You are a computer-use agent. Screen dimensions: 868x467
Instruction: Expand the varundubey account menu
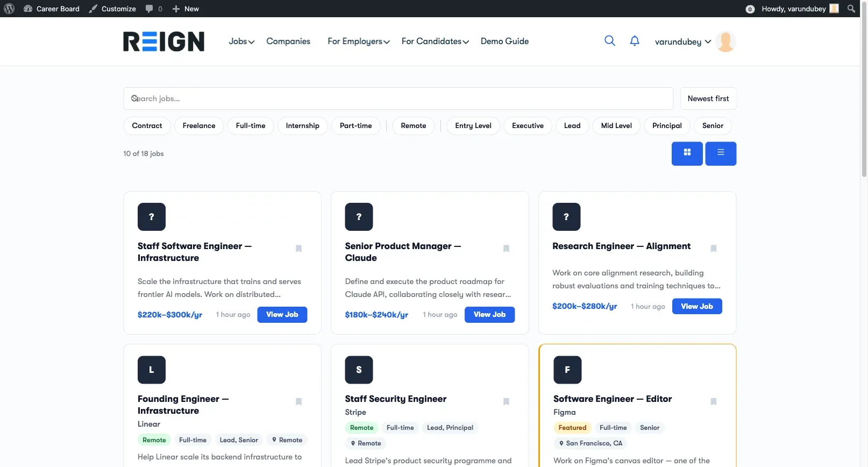coord(683,42)
